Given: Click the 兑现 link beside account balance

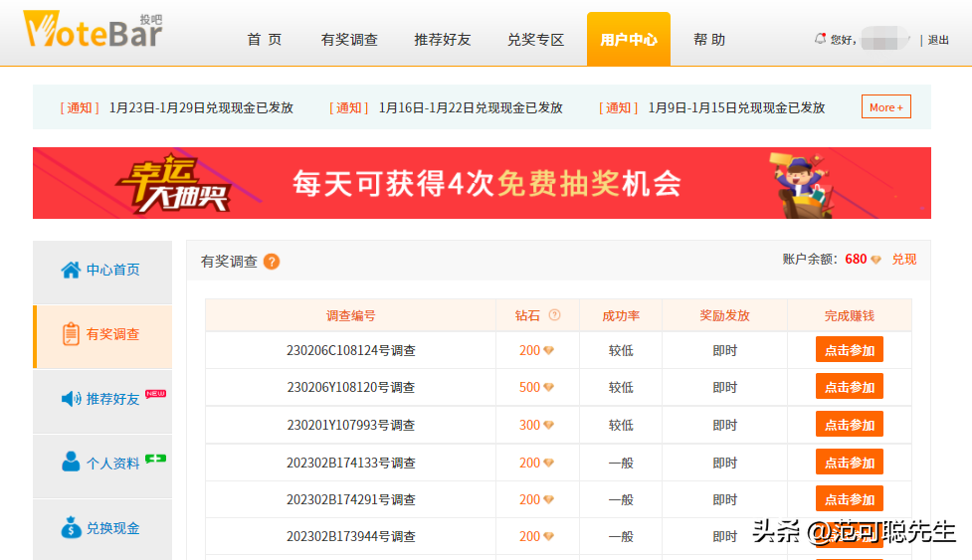Looking at the screenshot, I should click(x=903, y=259).
